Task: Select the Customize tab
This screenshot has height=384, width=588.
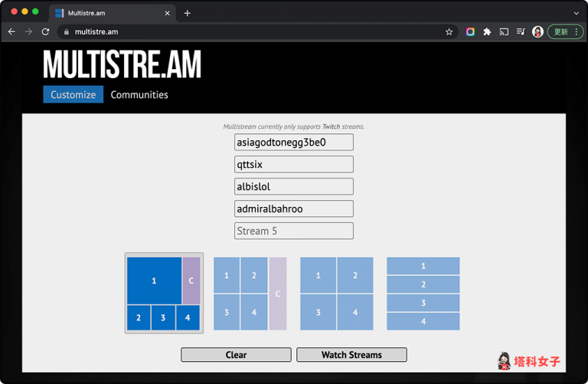Action: [x=73, y=95]
